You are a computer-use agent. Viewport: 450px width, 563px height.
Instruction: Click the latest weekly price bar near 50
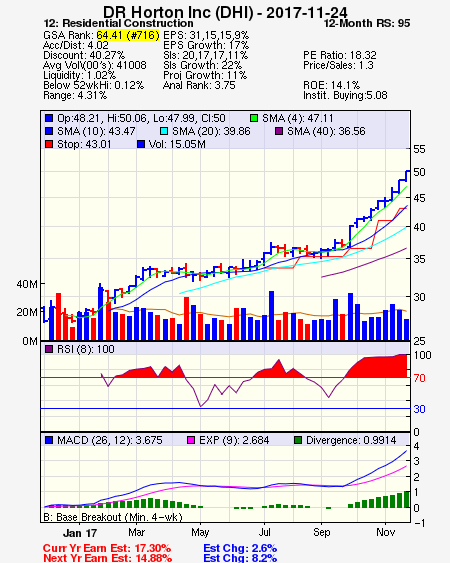(x=407, y=176)
